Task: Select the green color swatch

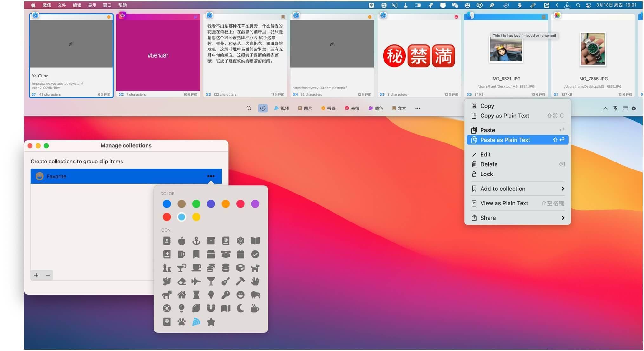Action: 196,204
